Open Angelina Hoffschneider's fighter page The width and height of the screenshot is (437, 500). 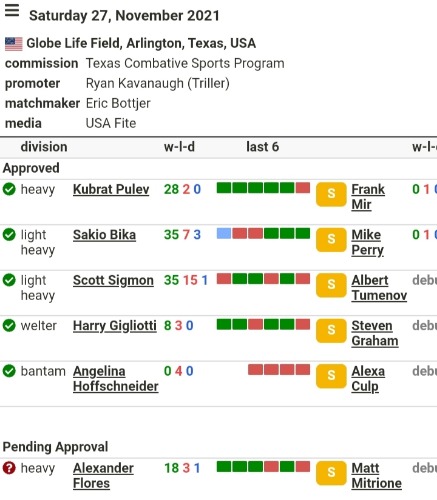coord(116,379)
